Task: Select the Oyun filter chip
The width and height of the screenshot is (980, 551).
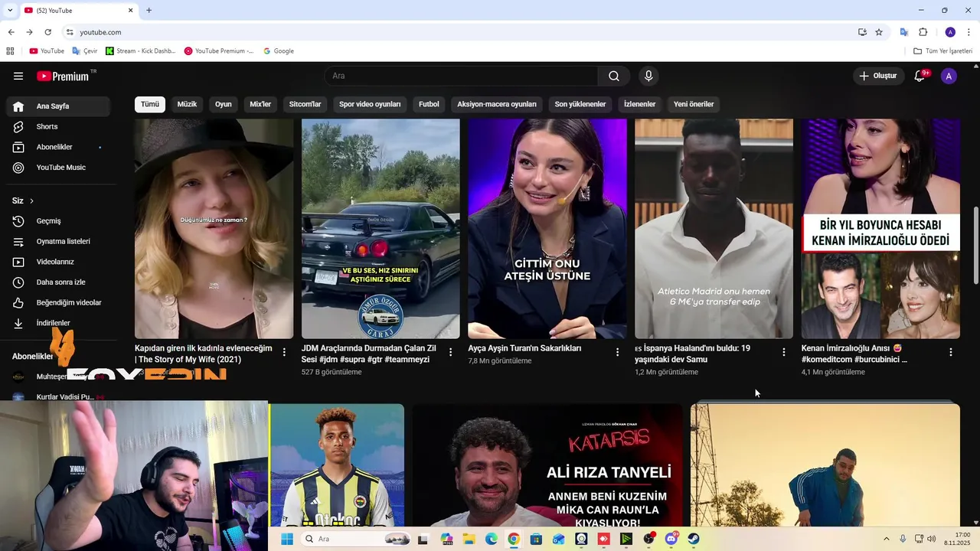Action: tap(224, 104)
